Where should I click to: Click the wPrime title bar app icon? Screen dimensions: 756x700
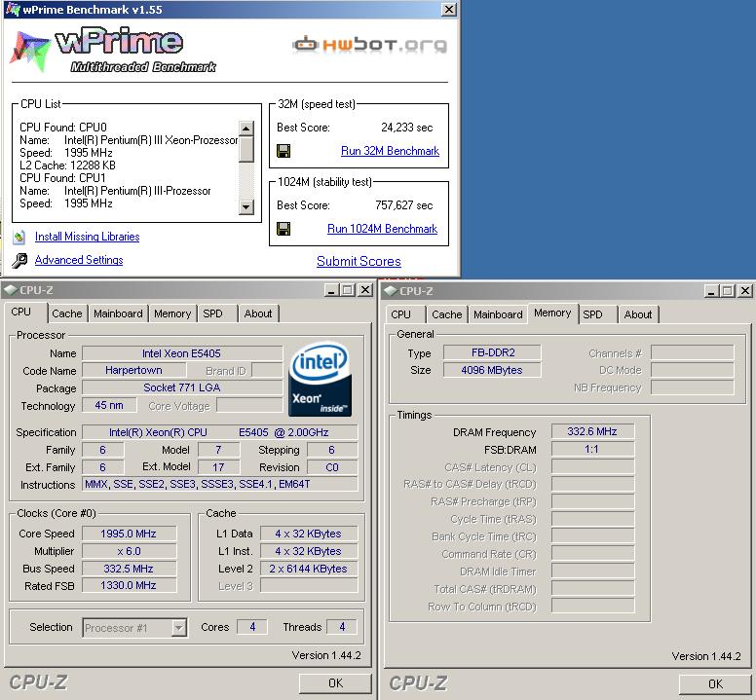point(12,9)
